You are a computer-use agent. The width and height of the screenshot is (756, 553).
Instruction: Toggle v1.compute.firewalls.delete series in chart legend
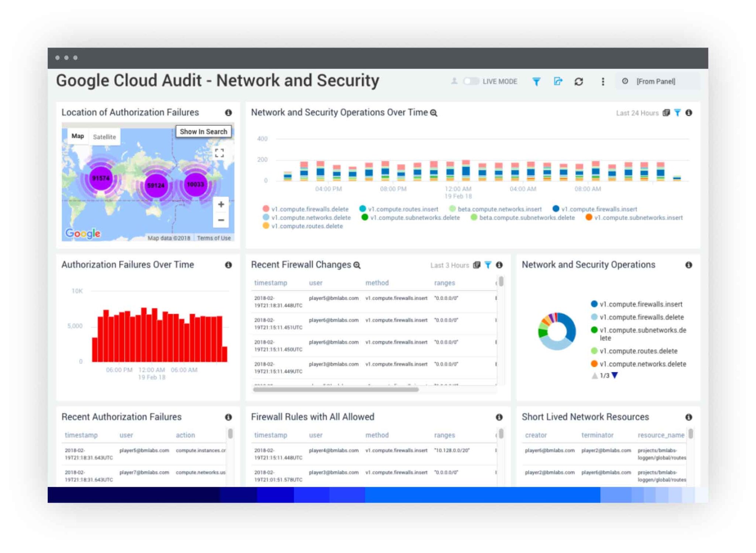point(305,209)
